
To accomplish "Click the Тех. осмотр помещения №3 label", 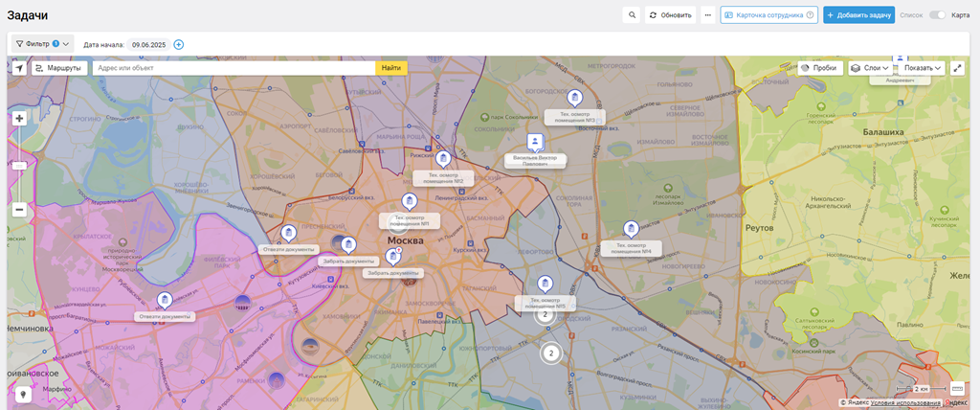I will [x=574, y=117].
